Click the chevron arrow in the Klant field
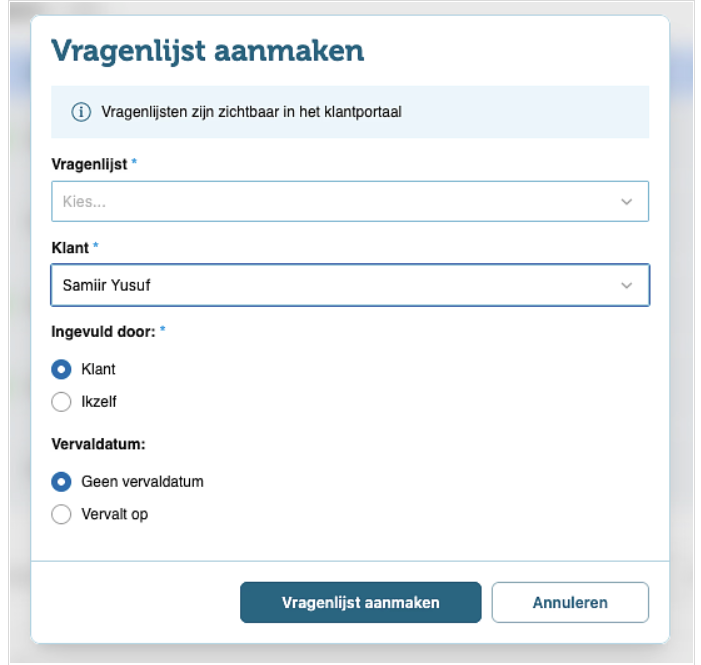This screenshot has width=701, height=665. point(627,286)
